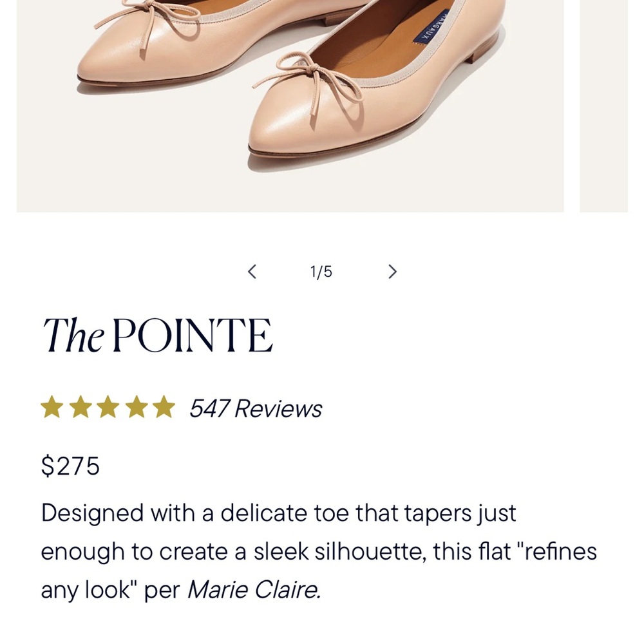Click the $275 price label
This screenshot has height=644, width=644.
(70, 466)
